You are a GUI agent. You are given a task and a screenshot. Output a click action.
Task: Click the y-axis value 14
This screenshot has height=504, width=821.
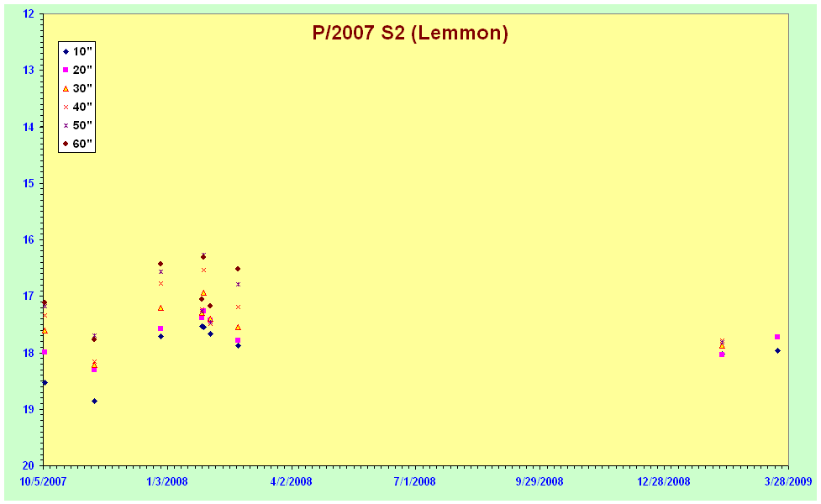coord(29,127)
